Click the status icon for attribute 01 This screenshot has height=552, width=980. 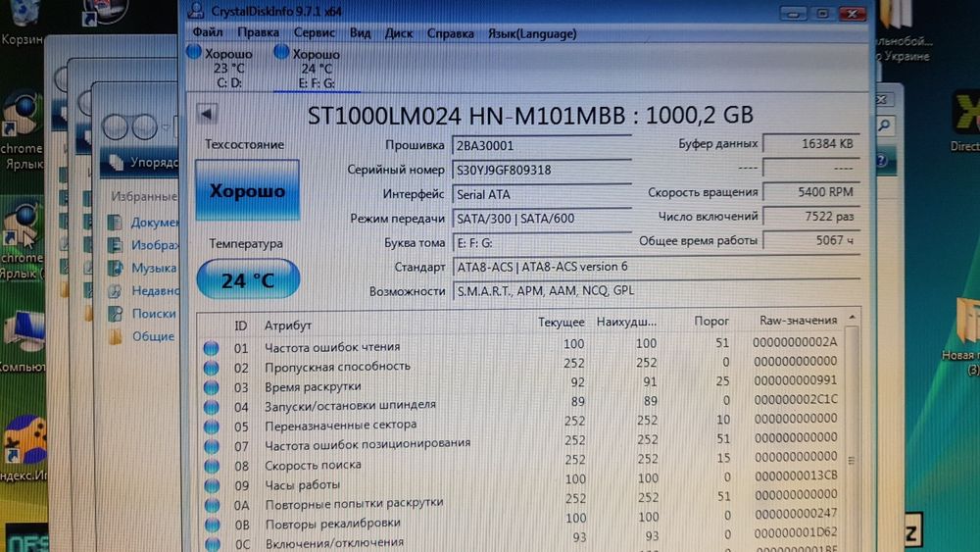click(x=212, y=348)
